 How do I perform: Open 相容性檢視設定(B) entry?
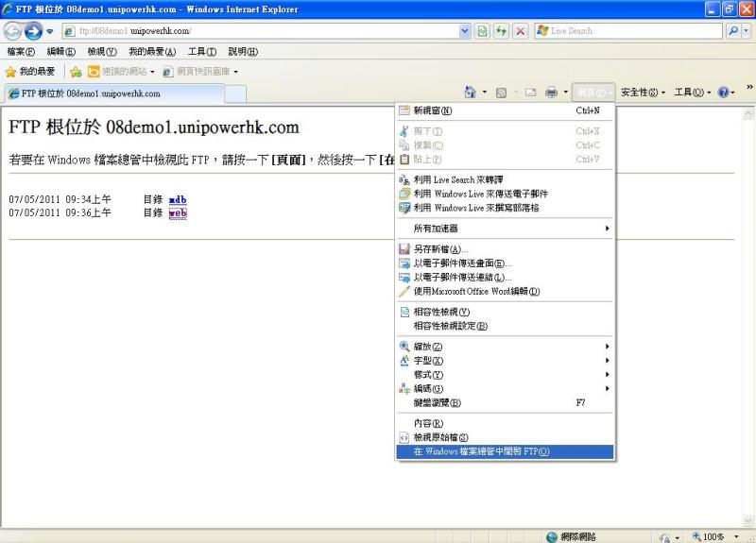point(505,326)
